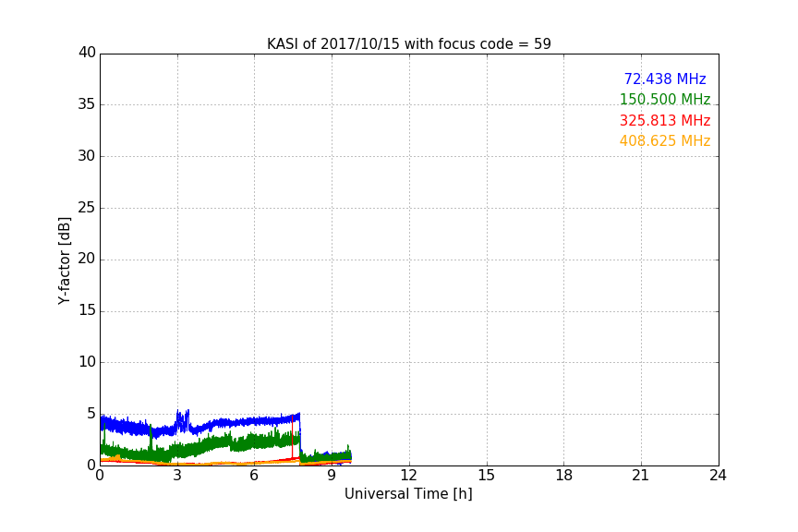
Task: Select the blue 72.438 MHz legend label
Action: tap(665, 79)
